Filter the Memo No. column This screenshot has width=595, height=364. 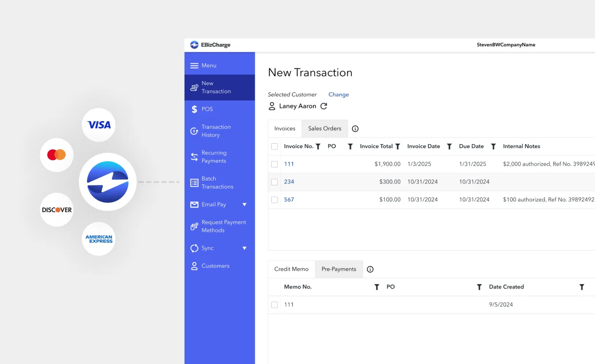pyautogui.click(x=376, y=287)
